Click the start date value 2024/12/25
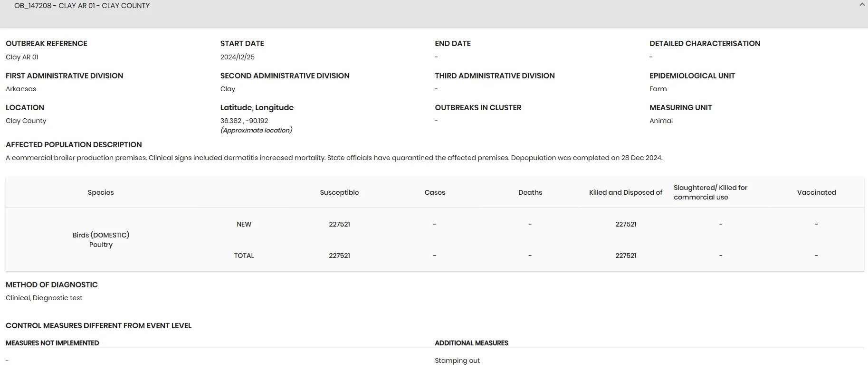 (238, 57)
